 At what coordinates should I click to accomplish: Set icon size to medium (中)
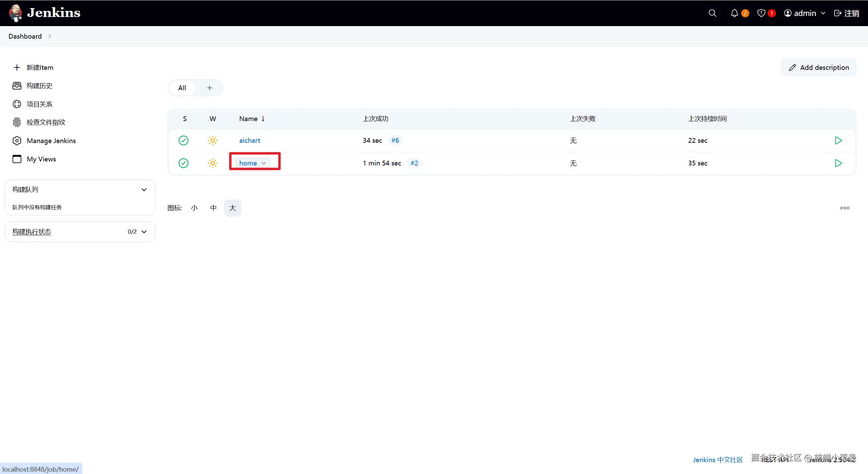click(213, 208)
